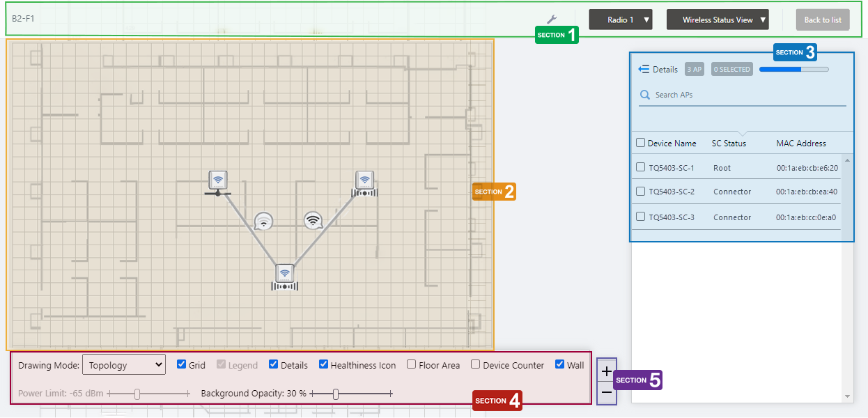868x418 pixels.
Task: Click the wrench settings icon
Action: pyautogui.click(x=551, y=20)
